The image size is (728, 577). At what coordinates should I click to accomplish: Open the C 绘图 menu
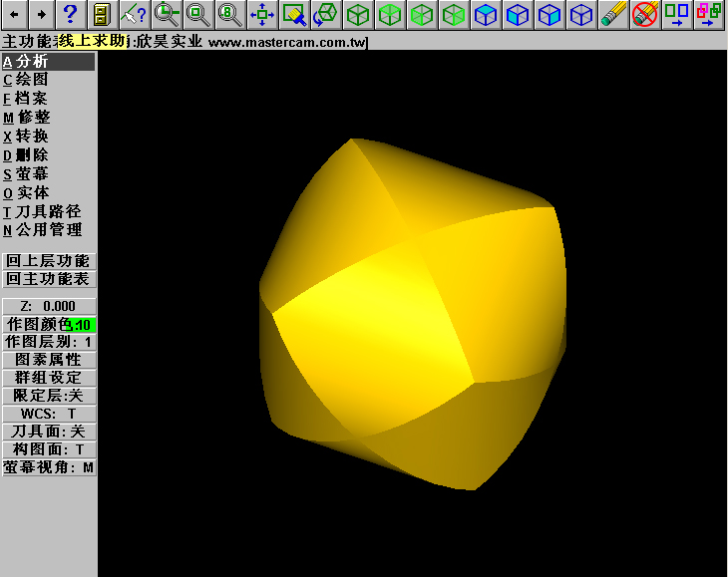point(26,80)
